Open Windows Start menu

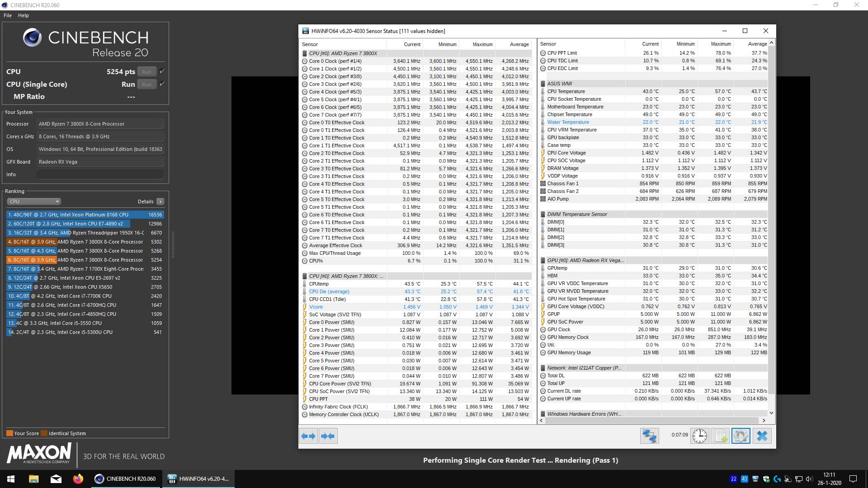11,479
